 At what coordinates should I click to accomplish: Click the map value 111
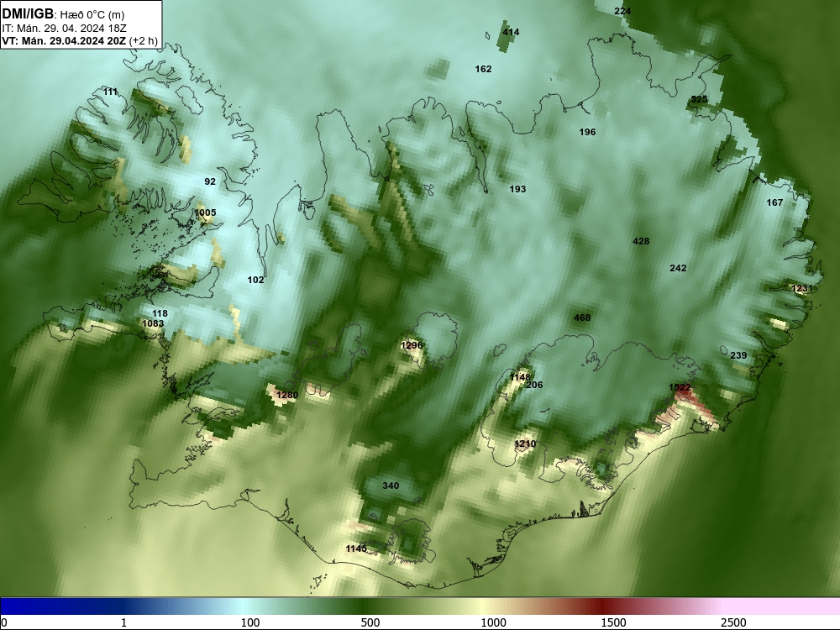pyautogui.click(x=110, y=92)
